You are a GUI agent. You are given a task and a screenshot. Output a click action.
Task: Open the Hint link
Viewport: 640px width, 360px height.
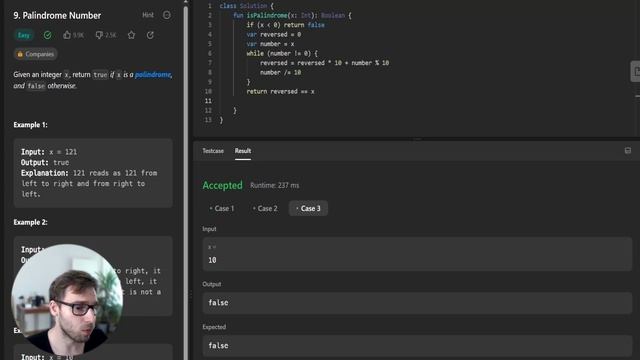[148, 15]
